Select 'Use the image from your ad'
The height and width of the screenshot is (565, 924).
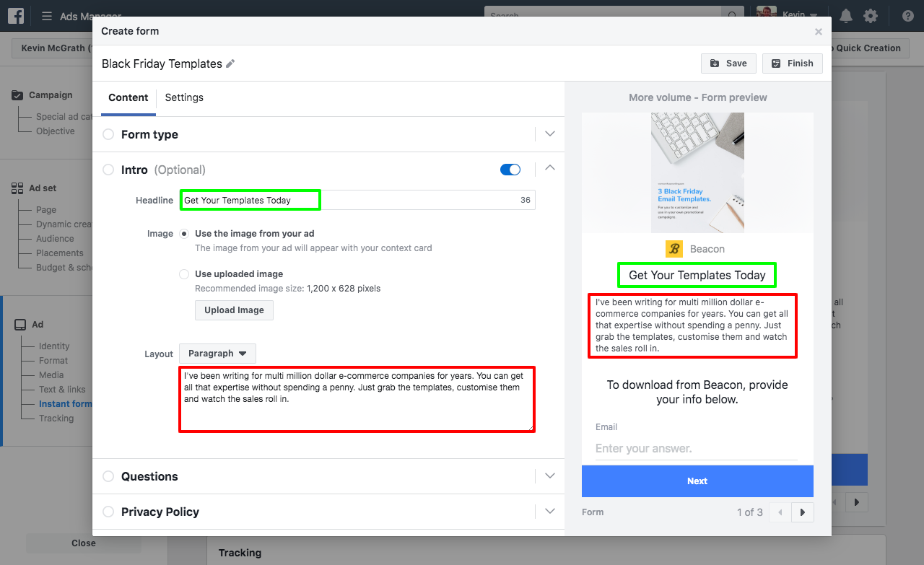tap(183, 233)
